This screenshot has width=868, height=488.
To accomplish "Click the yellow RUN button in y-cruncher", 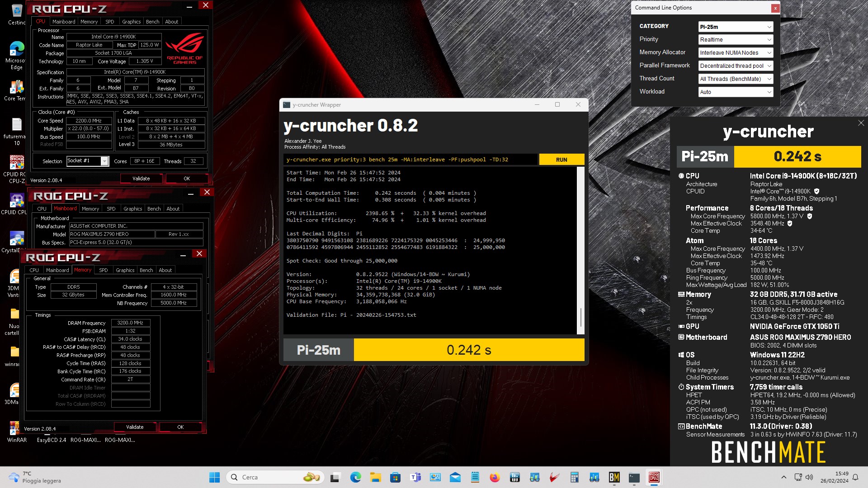I will 561,160.
